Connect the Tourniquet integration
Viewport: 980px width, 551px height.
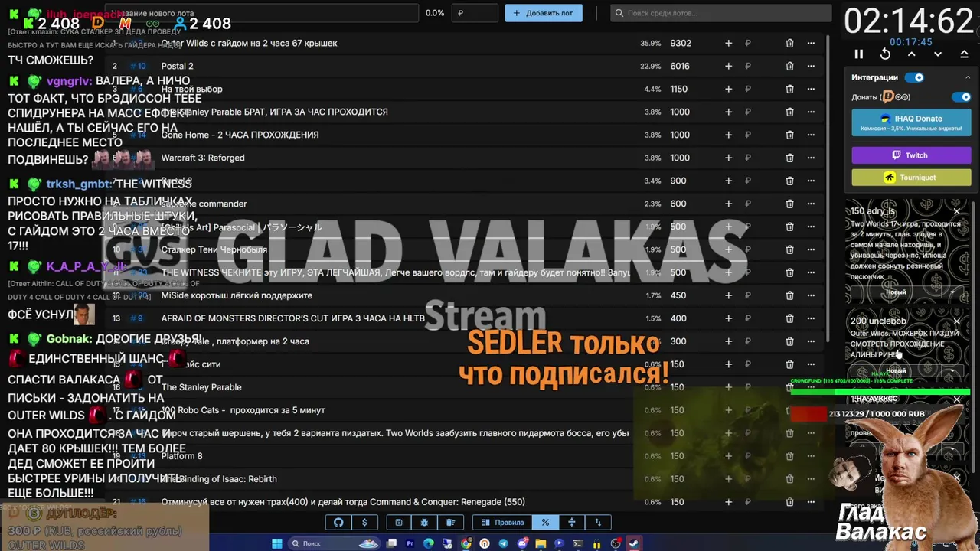(x=911, y=178)
